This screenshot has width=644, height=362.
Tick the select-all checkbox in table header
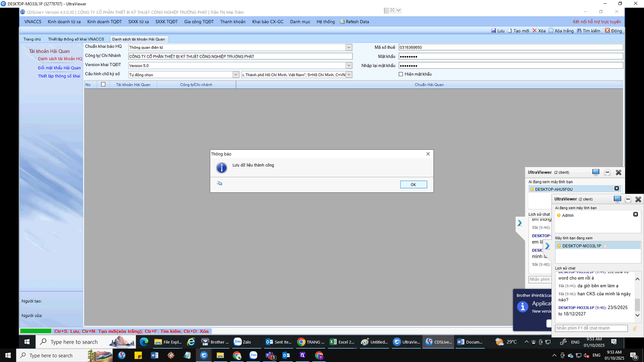103,84
